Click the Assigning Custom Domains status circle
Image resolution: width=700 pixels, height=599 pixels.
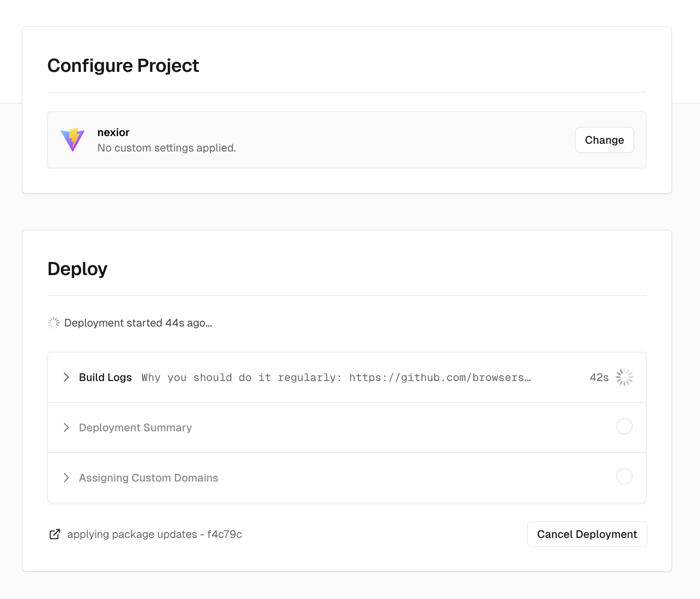[624, 476]
